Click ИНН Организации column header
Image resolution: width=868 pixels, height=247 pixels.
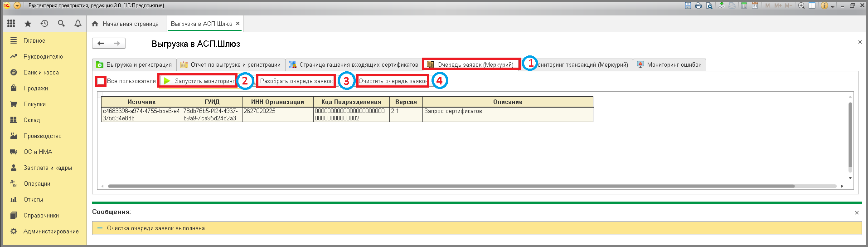(x=277, y=102)
